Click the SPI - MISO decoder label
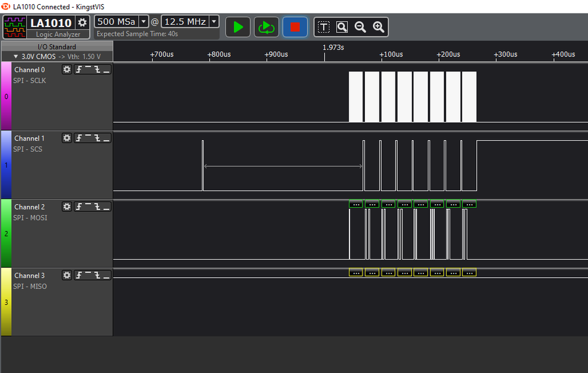 tap(30, 287)
